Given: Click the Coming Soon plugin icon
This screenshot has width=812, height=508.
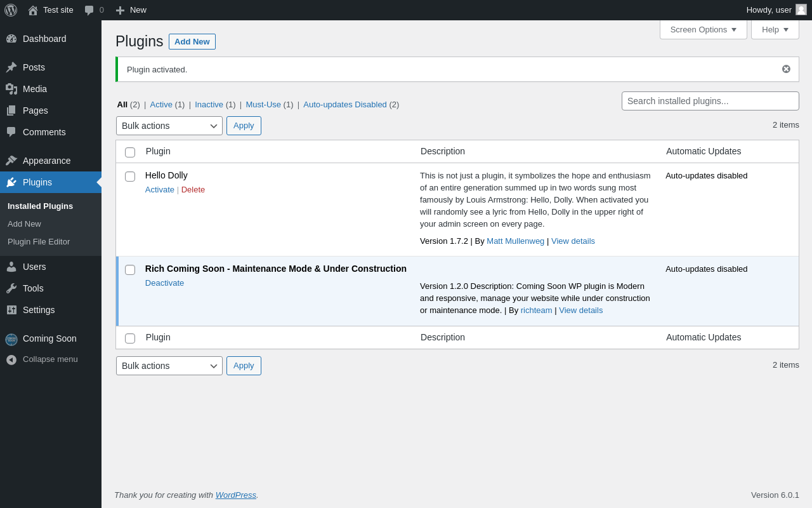Looking at the screenshot, I should click(x=11, y=339).
